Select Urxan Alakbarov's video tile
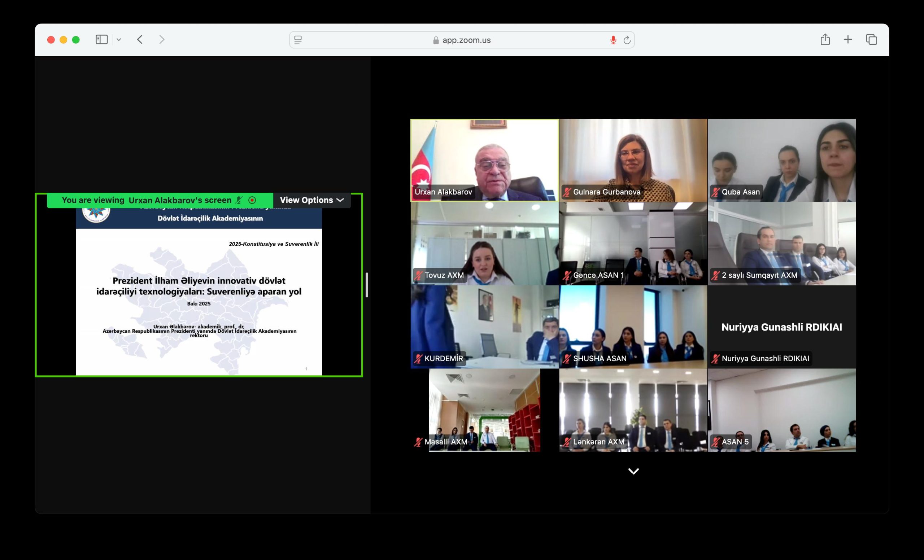Image resolution: width=924 pixels, height=560 pixels. click(x=484, y=161)
